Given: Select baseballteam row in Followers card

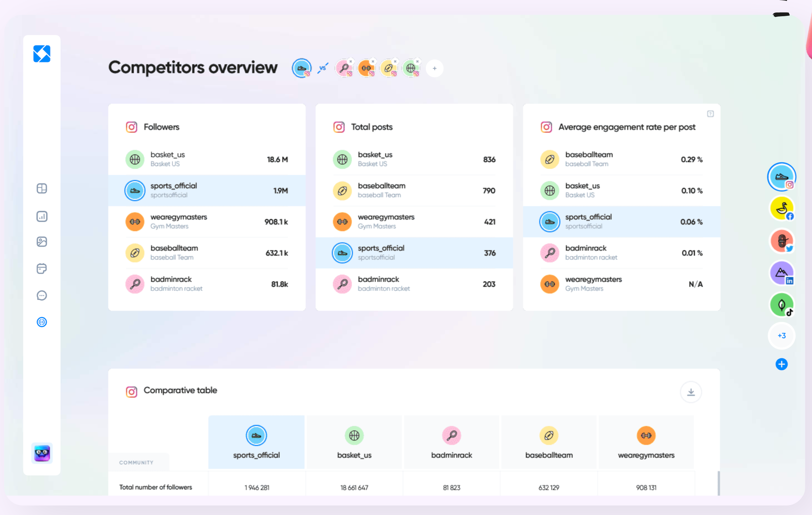Looking at the screenshot, I should pyautogui.click(x=207, y=253).
